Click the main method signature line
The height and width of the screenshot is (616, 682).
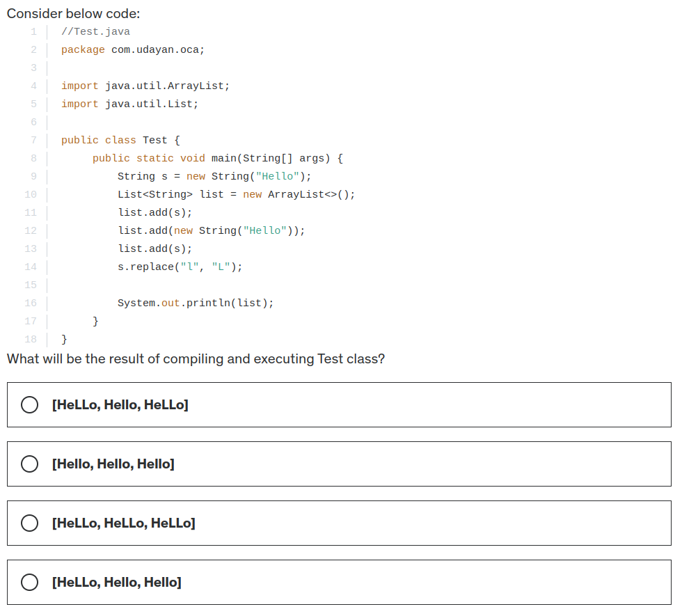tap(217, 158)
